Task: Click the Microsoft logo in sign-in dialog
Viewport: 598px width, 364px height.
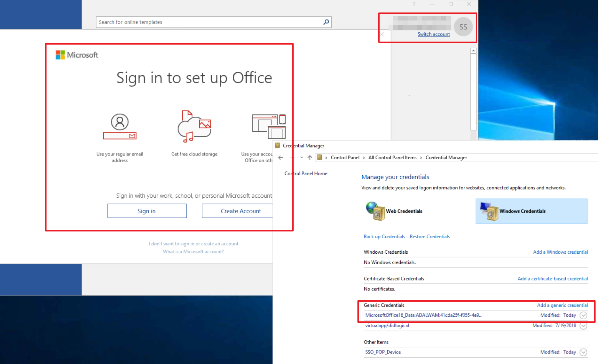Action: 77,55
